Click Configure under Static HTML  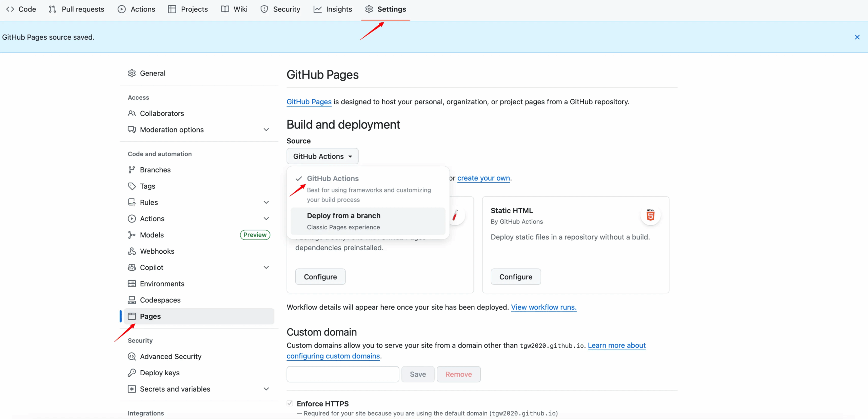tap(515, 277)
